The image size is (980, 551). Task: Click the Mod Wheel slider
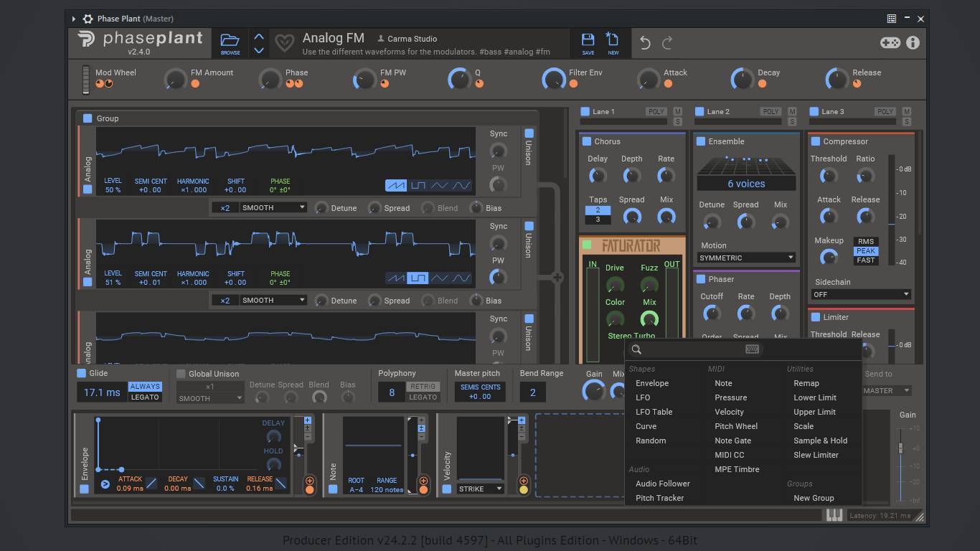pyautogui.click(x=85, y=80)
